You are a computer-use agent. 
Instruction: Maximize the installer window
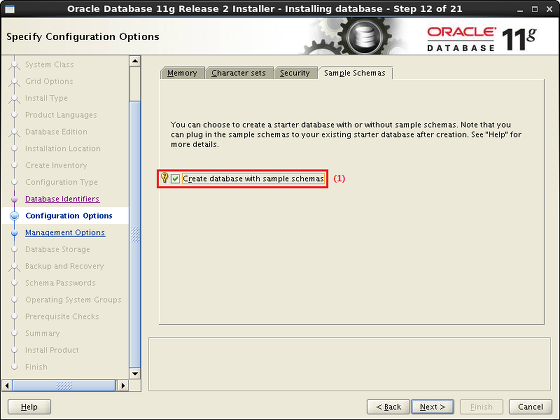(535, 9)
